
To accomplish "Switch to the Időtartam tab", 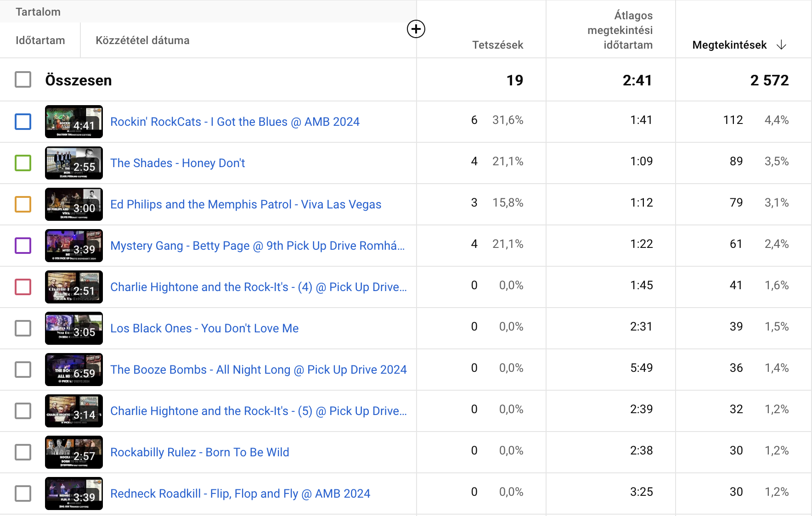I will point(40,40).
